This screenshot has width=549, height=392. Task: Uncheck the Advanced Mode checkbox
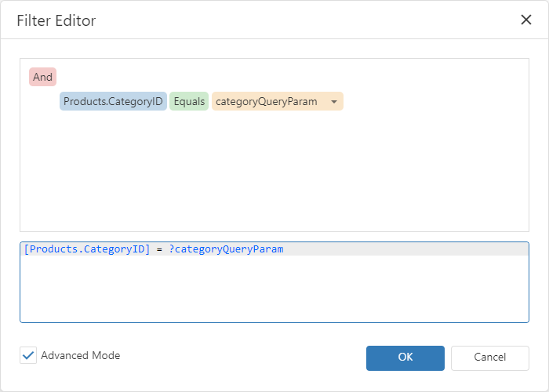click(28, 356)
